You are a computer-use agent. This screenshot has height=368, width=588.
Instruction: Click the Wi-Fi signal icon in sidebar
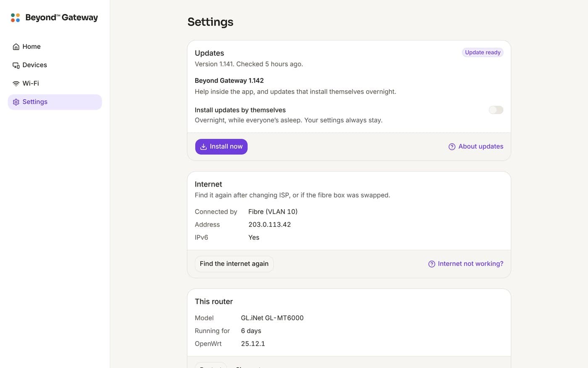tap(16, 84)
